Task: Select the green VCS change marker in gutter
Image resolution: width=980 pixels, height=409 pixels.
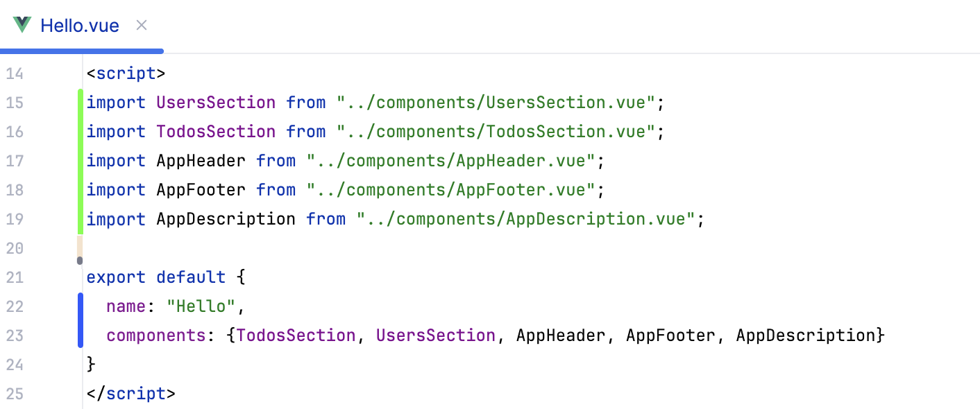Action: (x=81, y=159)
